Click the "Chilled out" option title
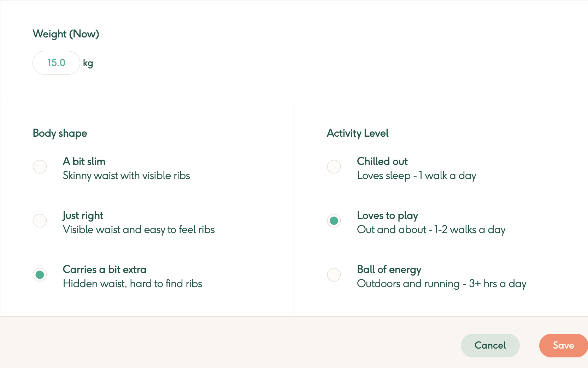The height and width of the screenshot is (368, 588). [x=382, y=161]
